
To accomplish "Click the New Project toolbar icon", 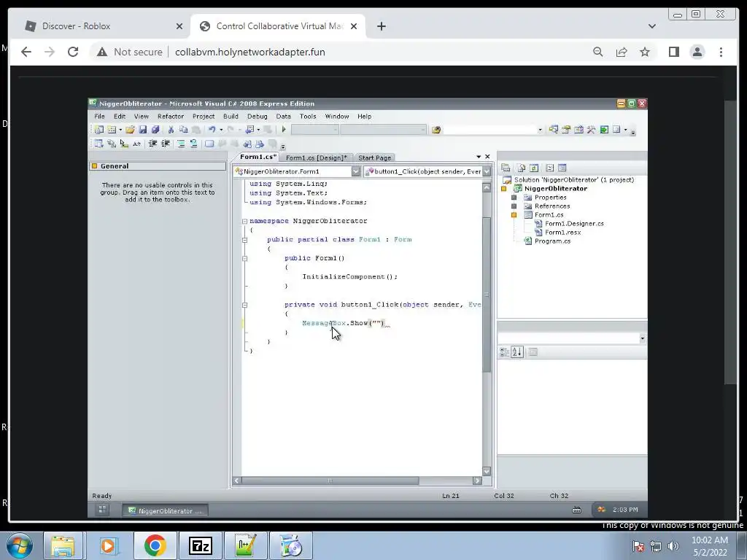I will click(x=98, y=130).
